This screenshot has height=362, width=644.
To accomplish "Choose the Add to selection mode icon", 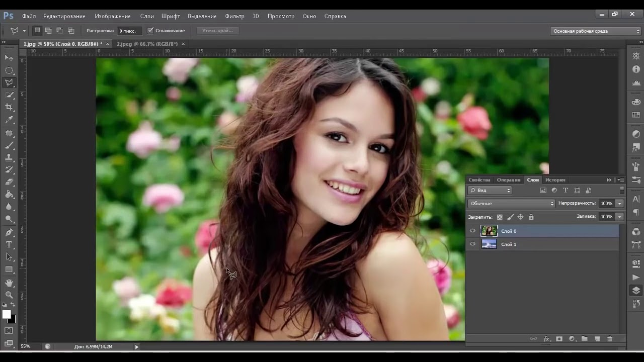I will pyautogui.click(x=48, y=31).
